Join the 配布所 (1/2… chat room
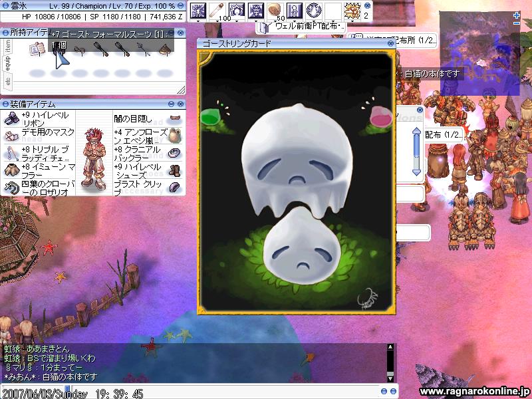This screenshot has height=399, width=532. [393, 40]
